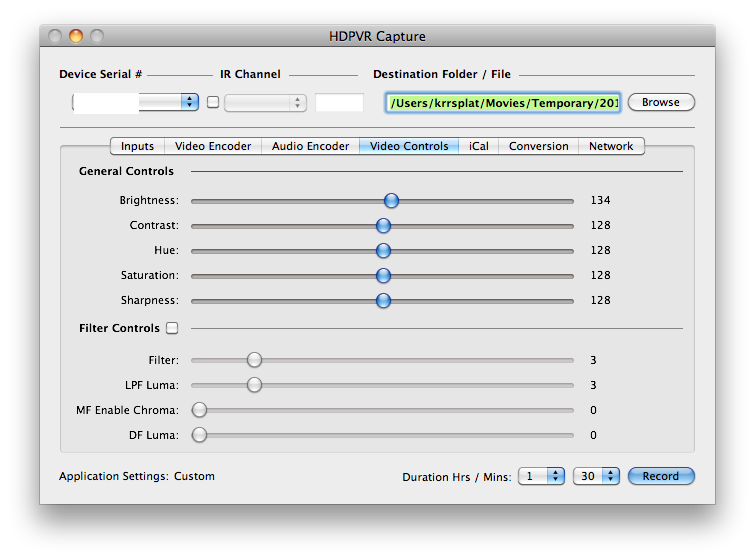Click the LPF Luma slider knob
The height and width of the screenshot is (559, 755).
click(254, 385)
